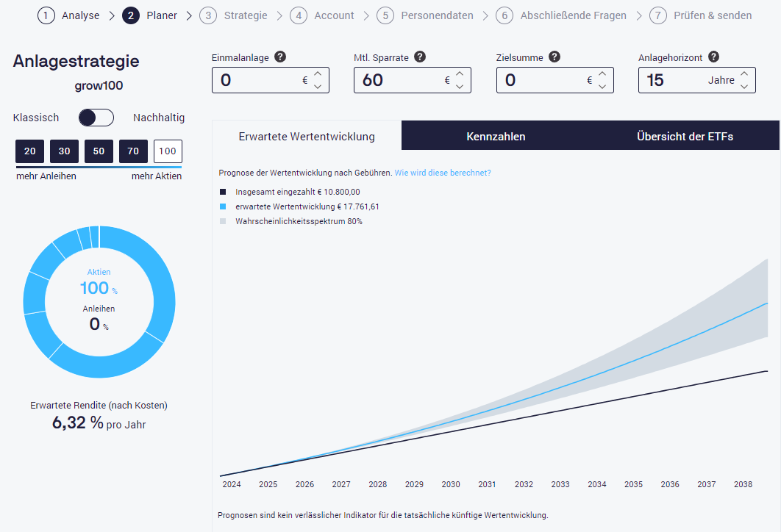The width and height of the screenshot is (781, 532).
Task: Choose the 50 risk level button
Action: click(x=99, y=151)
